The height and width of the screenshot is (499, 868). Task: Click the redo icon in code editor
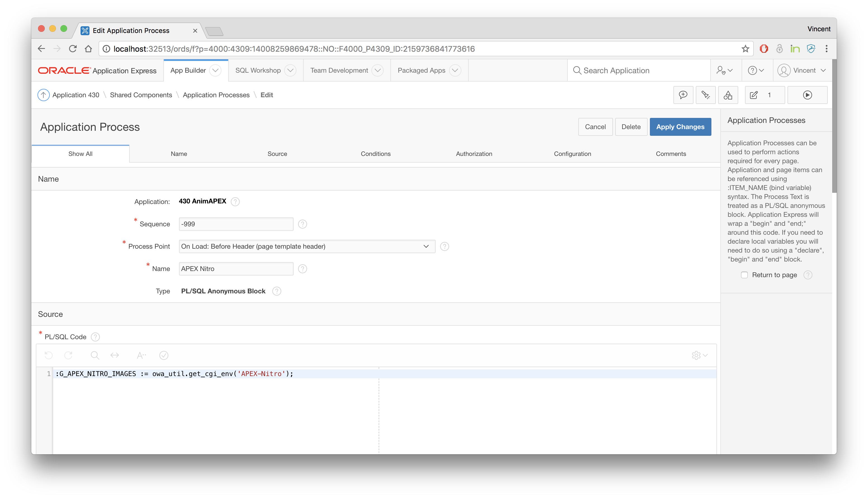point(68,355)
